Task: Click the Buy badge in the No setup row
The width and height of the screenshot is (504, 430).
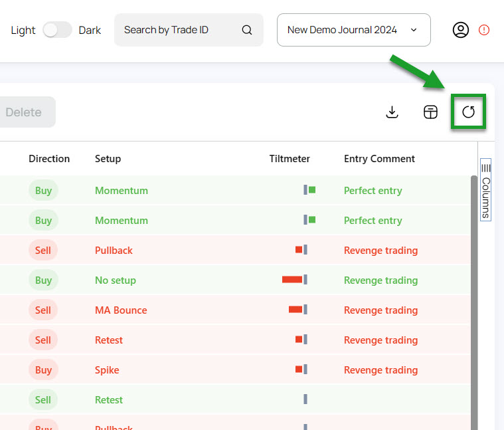Action: (x=43, y=280)
